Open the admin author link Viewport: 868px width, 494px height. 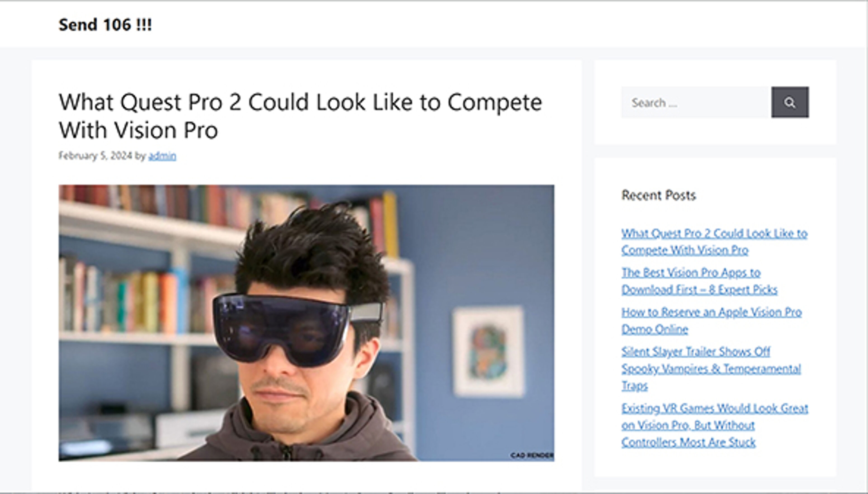[162, 156]
